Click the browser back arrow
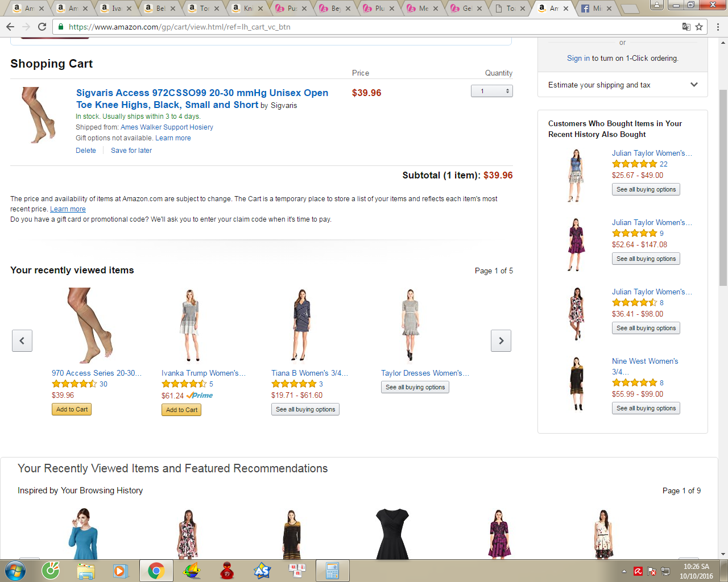 click(x=10, y=27)
